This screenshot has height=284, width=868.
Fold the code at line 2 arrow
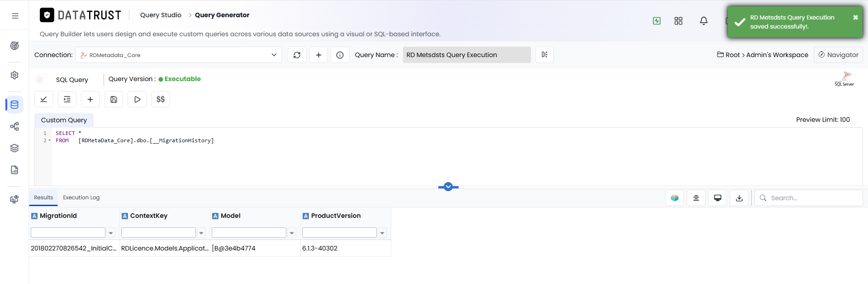coord(50,140)
